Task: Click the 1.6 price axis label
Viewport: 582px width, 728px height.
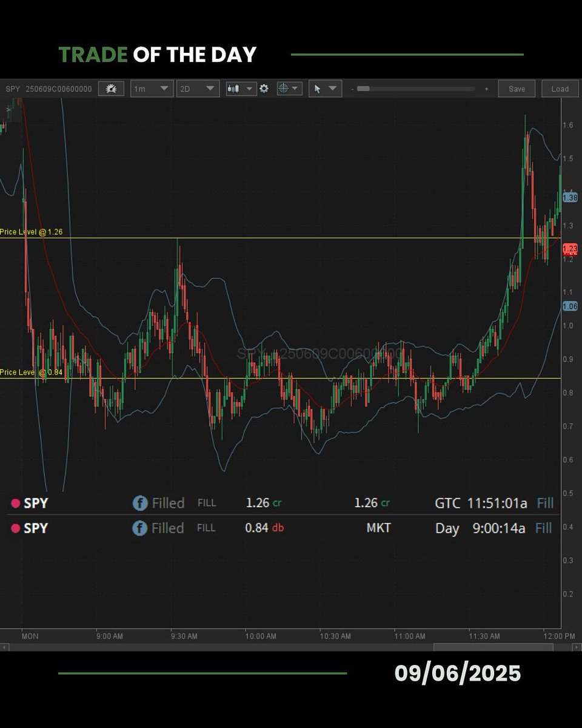Action: [568, 125]
